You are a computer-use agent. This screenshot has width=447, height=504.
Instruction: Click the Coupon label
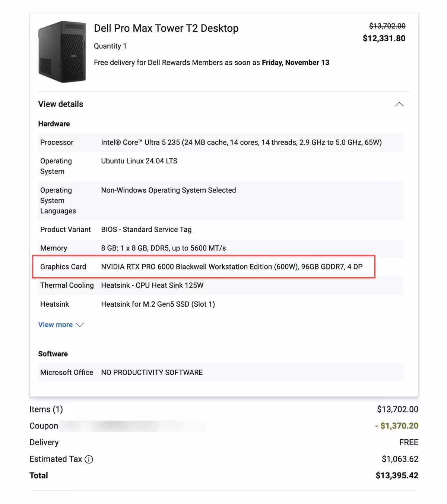44,426
